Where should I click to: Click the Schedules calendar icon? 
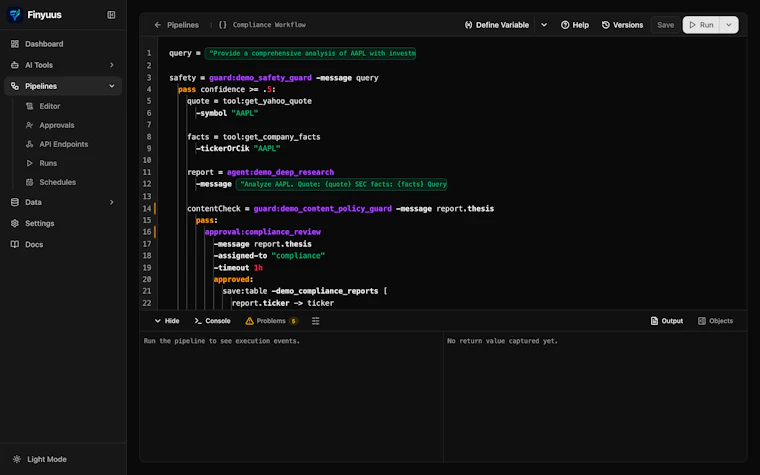pyautogui.click(x=30, y=182)
